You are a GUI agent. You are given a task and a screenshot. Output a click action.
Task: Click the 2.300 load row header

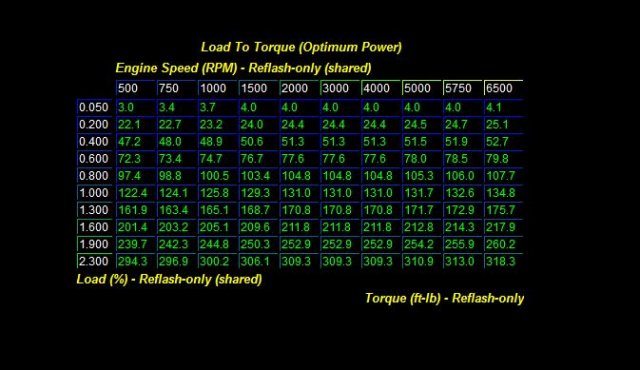[94, 261]
